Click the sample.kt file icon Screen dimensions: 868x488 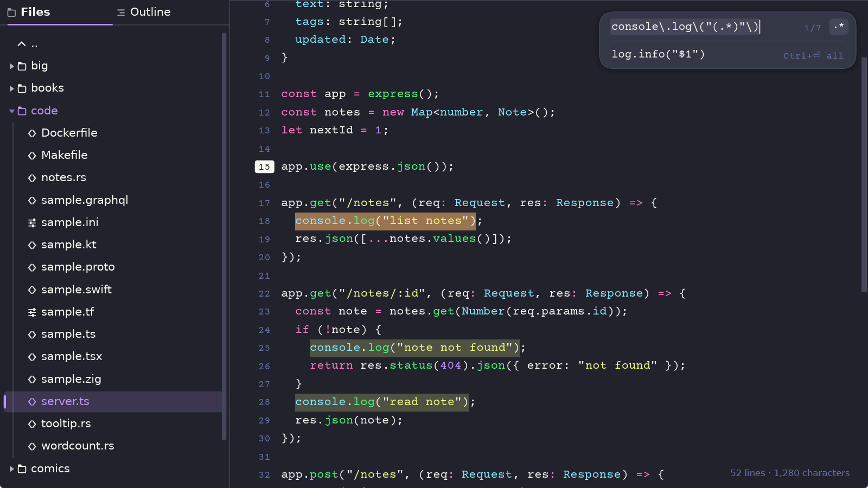tap(32, 245)
